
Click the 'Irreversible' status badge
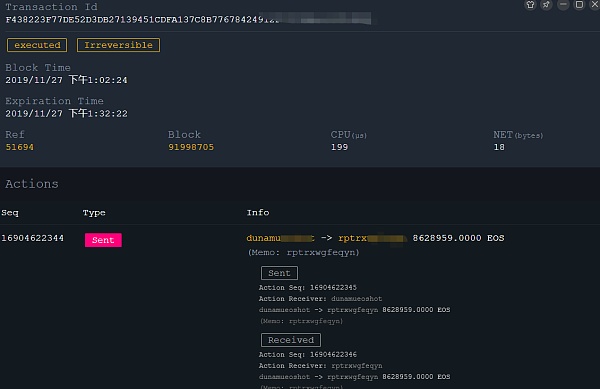[118, 45]
